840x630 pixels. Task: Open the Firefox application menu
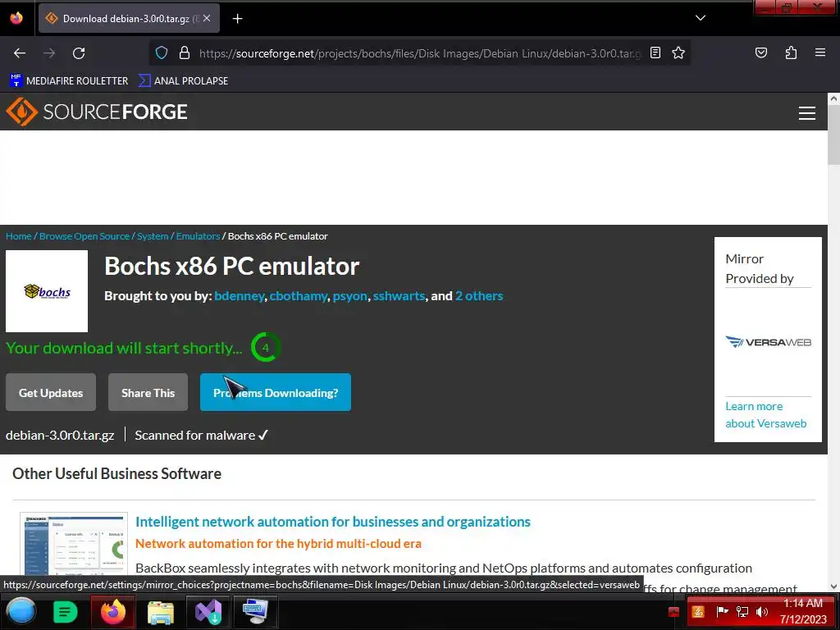pyautogui.click(x=820, y=52)
